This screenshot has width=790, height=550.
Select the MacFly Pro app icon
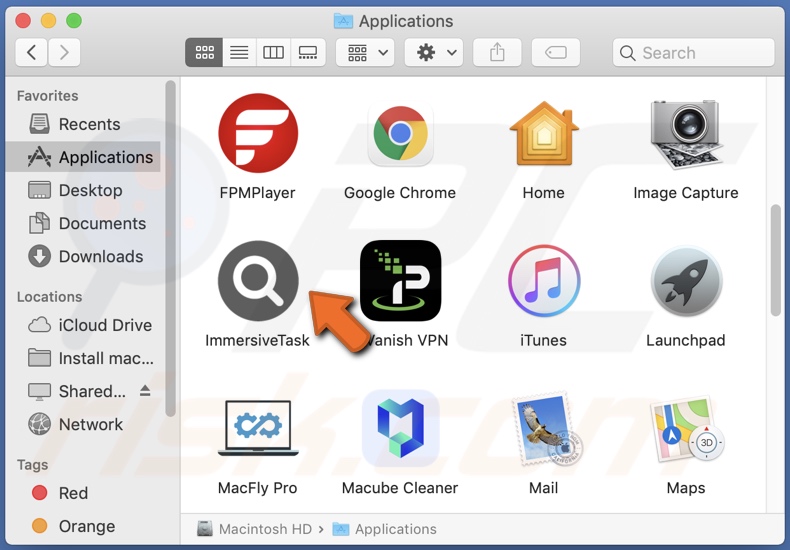258,428
